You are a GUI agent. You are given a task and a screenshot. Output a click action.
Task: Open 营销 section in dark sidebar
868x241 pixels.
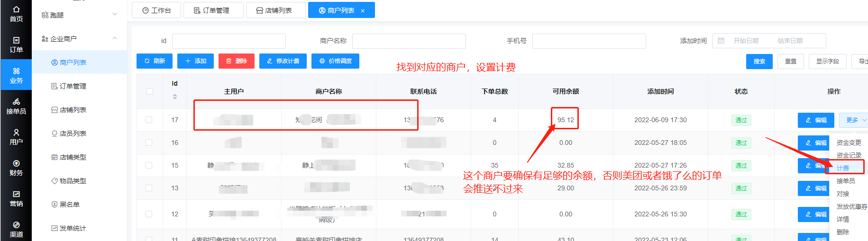[x=16, y=199]
